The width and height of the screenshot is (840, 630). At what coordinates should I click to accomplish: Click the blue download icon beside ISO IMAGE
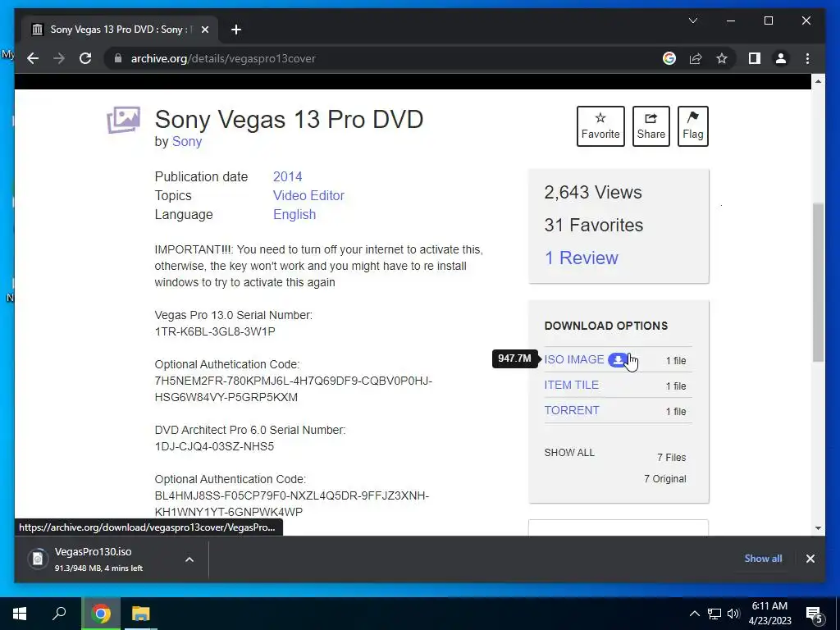point(618,360)
